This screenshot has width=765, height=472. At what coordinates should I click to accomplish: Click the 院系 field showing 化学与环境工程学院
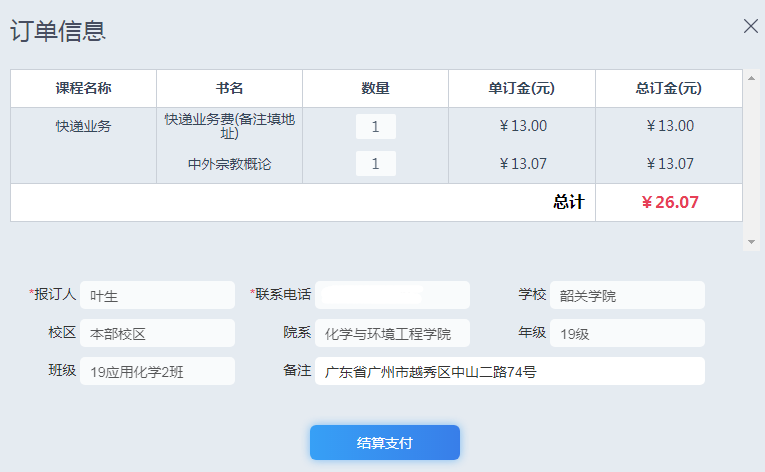(x=392, y=333)
